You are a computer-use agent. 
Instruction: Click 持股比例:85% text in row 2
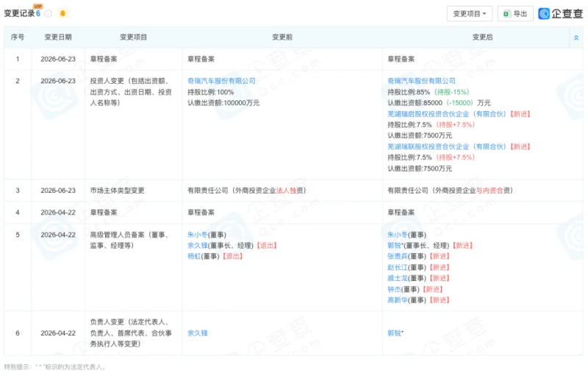click(409, 92)
